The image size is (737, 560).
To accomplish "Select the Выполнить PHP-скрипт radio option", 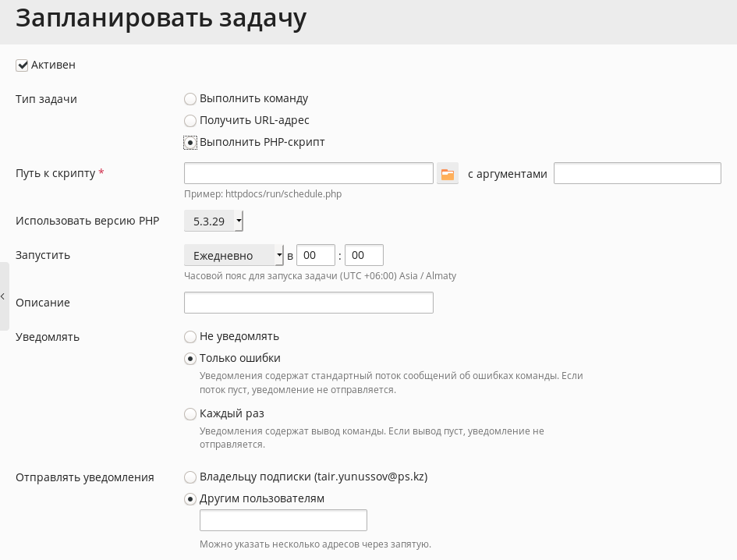I will point(190,143).
